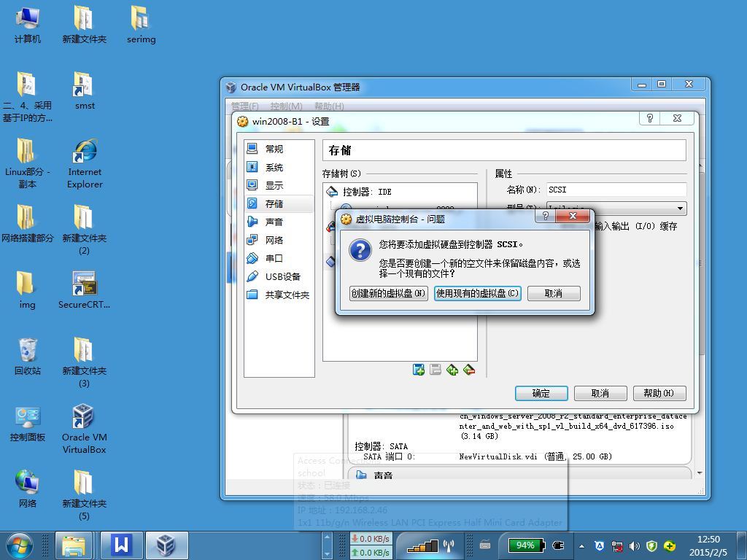Click 确定 in win2008-B1 settings
The height and width of the screenshot is (560, 747).
point(541,393)
